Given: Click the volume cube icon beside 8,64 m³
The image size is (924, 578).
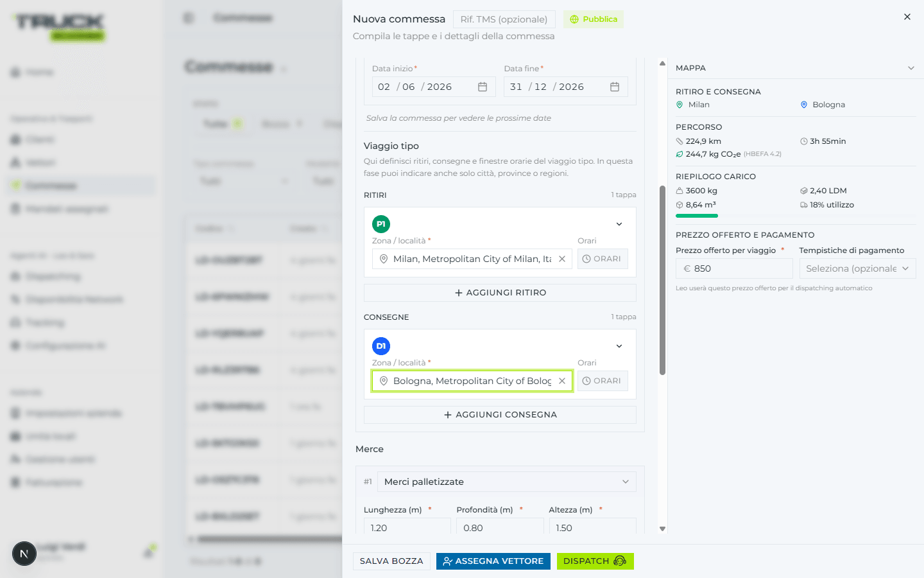Looking at the screenshot, I should (x=680, y=205).
